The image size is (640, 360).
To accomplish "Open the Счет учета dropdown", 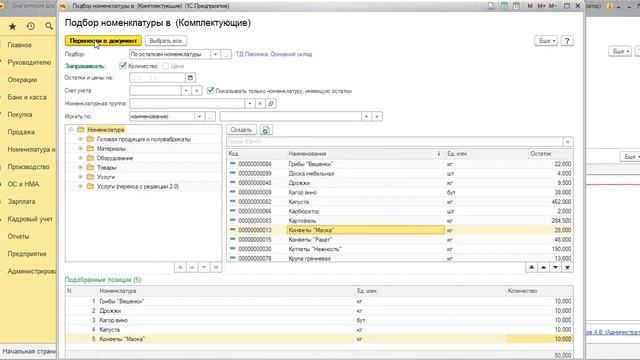I will click(186, 91).
